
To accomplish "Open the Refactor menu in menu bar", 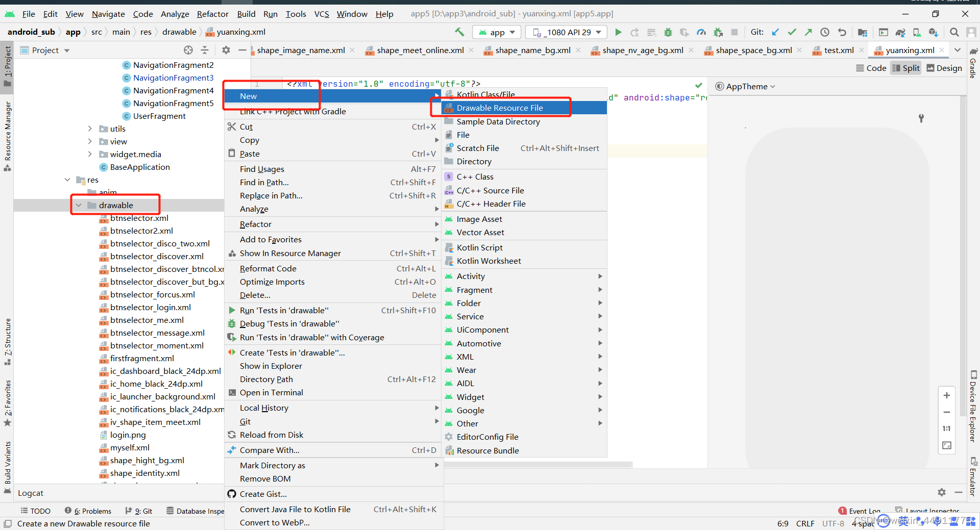I will [x=212, y=14].
